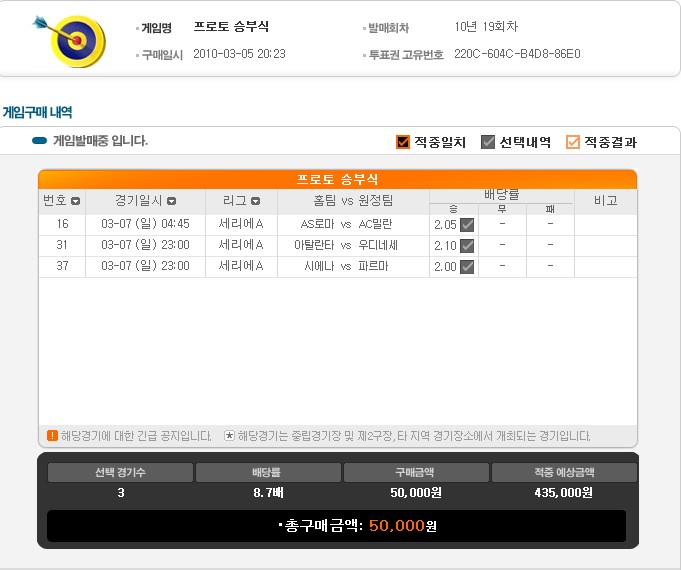This screenshot has width=681, height=570.
Task: Toggle the 선택내역 legend checkbox
Action: click(488, 142)
